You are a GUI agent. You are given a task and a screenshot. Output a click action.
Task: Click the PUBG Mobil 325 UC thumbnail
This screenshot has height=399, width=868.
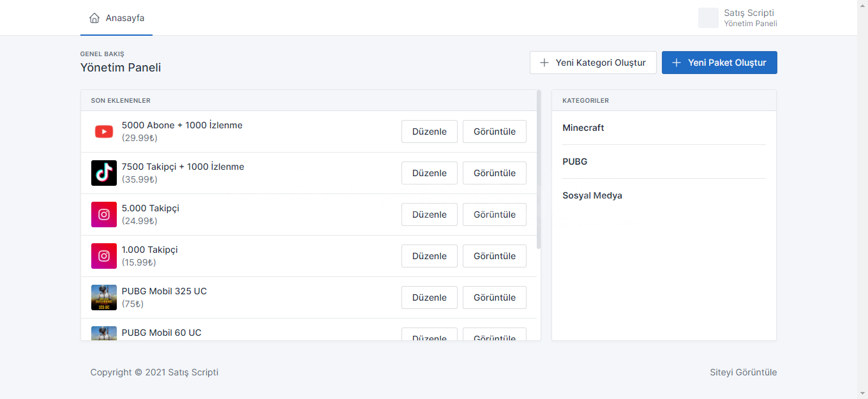click(x=104, y=297)
